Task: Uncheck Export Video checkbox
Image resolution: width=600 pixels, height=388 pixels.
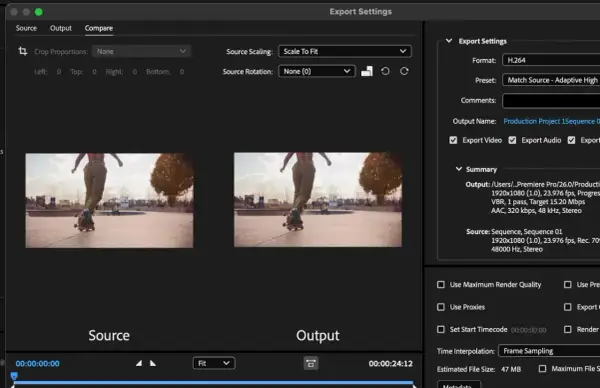Action: pyautogui.click(x=453, y=140)
